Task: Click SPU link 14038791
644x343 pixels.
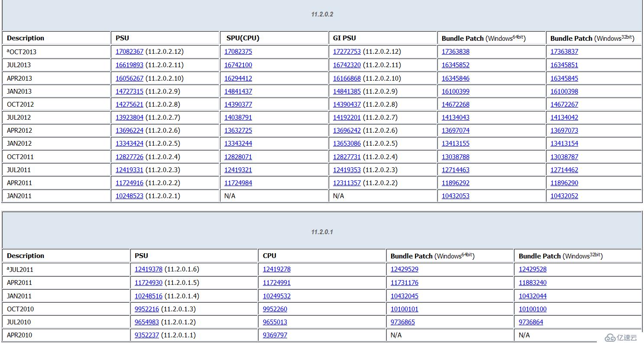Action: tap(238, 118)
